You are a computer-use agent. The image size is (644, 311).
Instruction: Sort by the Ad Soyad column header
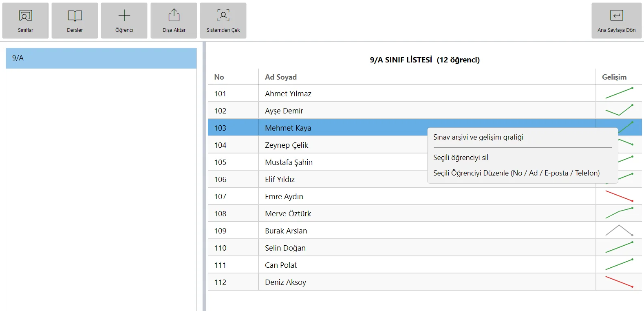427,77
